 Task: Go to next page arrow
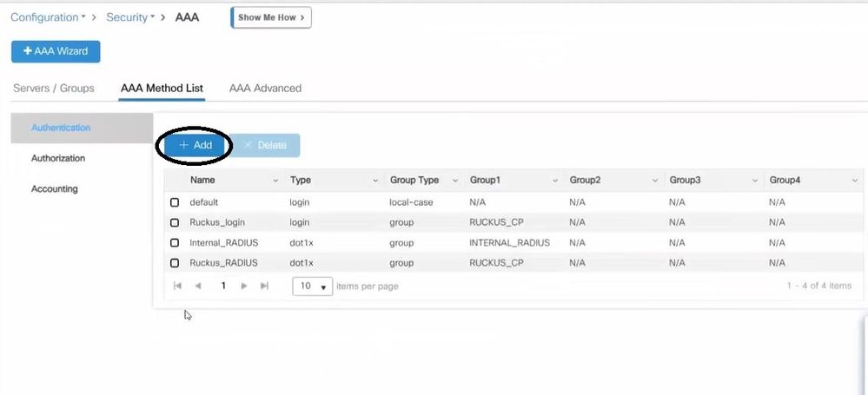(245, 286)
